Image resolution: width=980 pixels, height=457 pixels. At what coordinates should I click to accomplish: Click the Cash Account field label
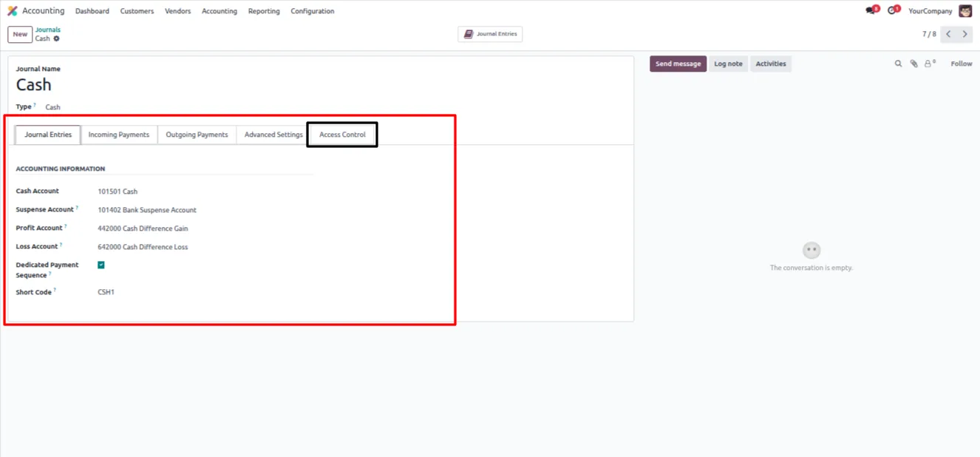(x=38, y=191)
